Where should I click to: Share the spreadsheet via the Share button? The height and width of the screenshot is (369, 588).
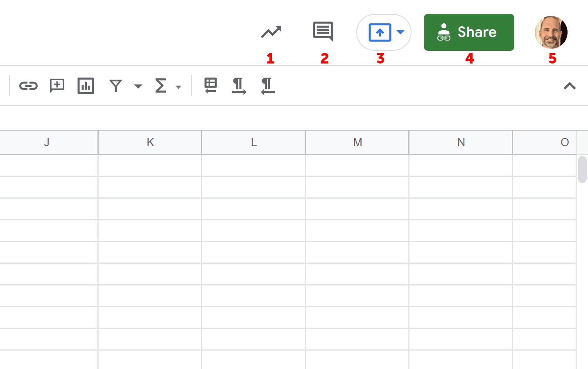[x=469, y=32]
